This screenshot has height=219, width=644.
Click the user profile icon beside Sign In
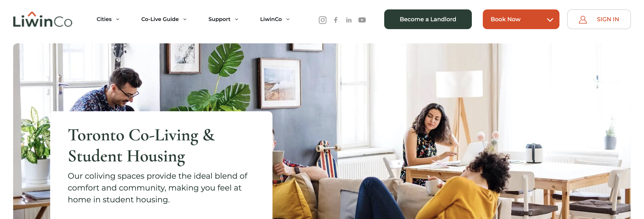point(583,19)
